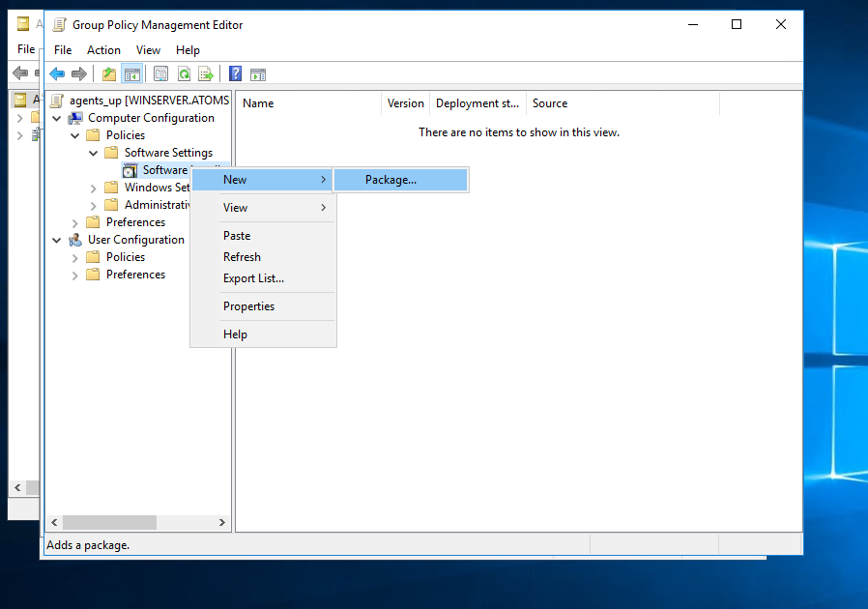Click the Up One Level folder icon
The height and width of the screenshot is (609, 868).
point(109,74)
